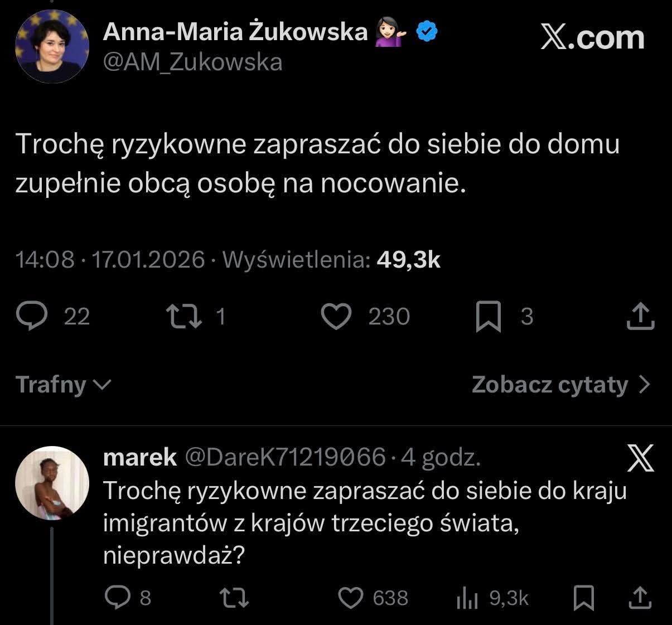672x625 pixels.
Task: Open the Trafny sort dropdown
Action: coord(64,385)
